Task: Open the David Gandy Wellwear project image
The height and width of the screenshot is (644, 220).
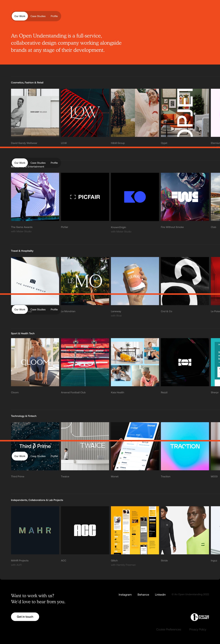Action: (x=35, y=113)
